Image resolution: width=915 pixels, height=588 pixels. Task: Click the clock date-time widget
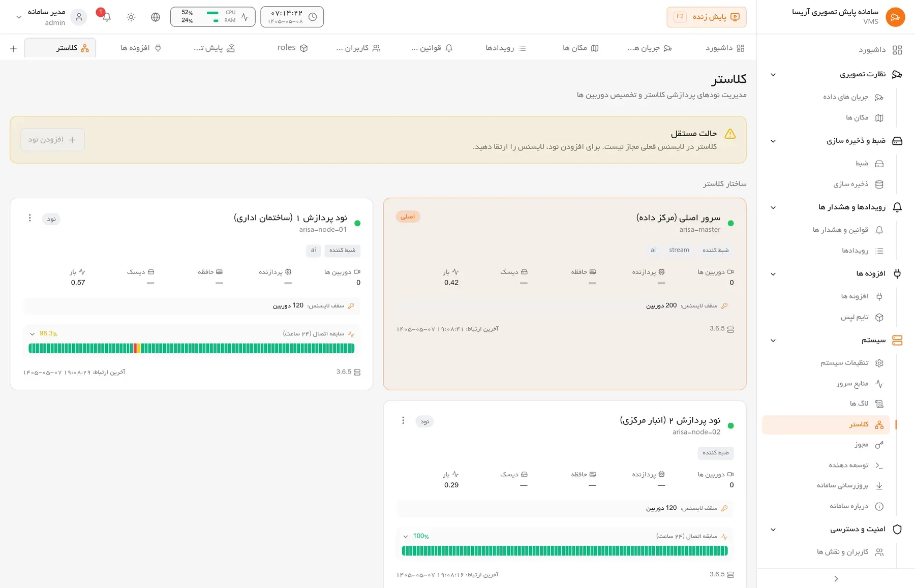coord(292,17)
